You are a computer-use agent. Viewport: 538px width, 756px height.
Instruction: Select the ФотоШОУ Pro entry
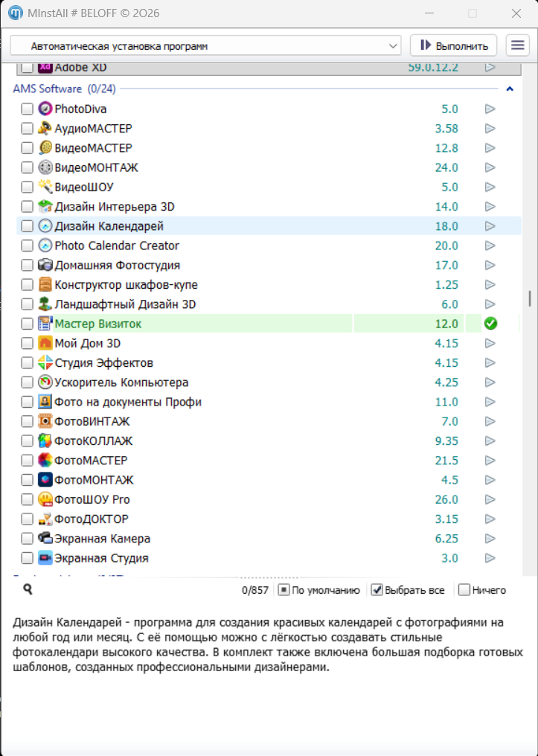click(x=269, y=499)
